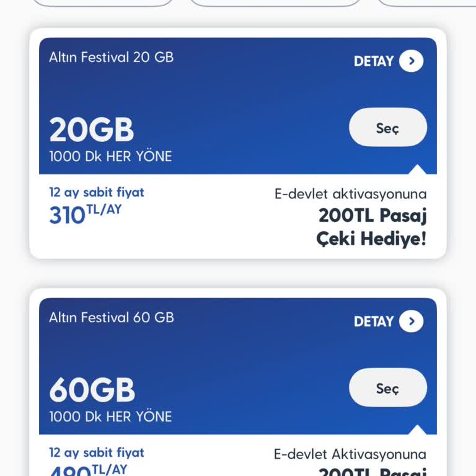Select the large 20GB data heading
This screenshot has width=476, height=476.
(92, 130)
